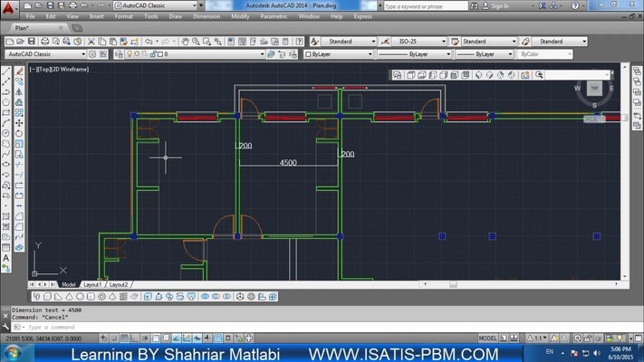Screen dimensions: 644x362
Task: Click the Help question mark toolbar icon
Action: [300, 42]
